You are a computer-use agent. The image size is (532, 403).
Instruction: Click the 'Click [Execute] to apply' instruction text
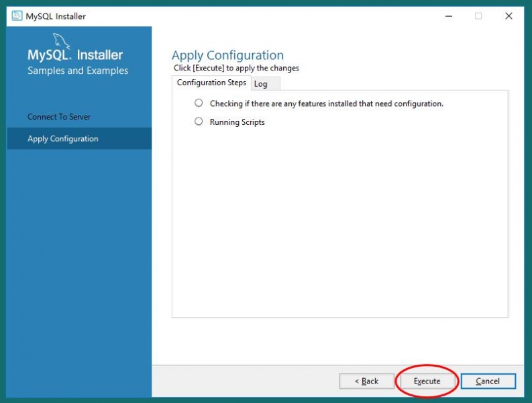click(236, 68)
